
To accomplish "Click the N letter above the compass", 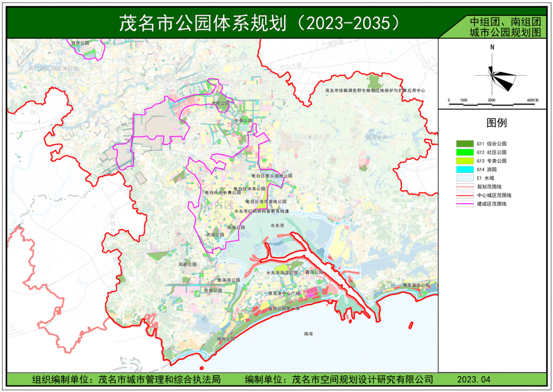I will point(493,47).
